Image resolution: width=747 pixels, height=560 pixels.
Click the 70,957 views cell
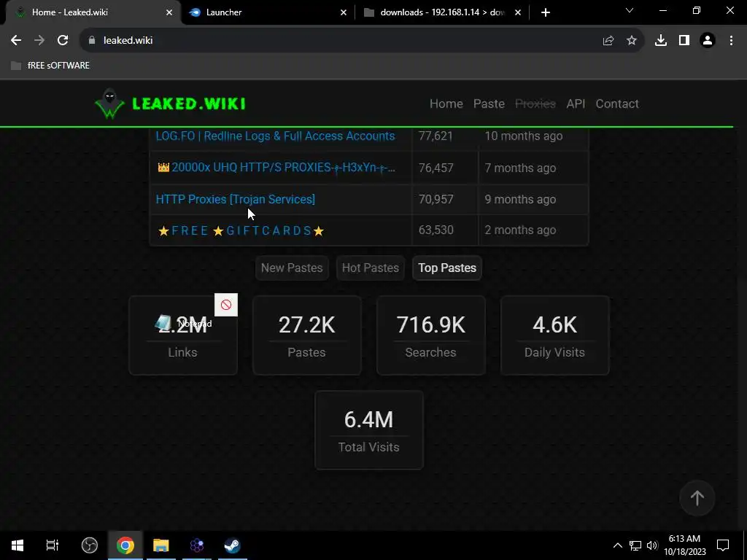(x=445, y=199)
